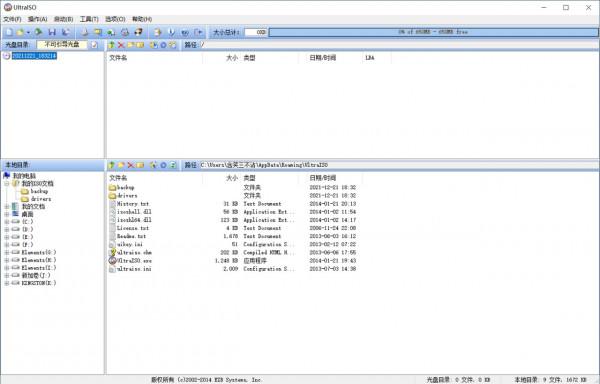
Task: Click refresh icon at end of 本地目录 toolbar
Action: click(173, 165)
